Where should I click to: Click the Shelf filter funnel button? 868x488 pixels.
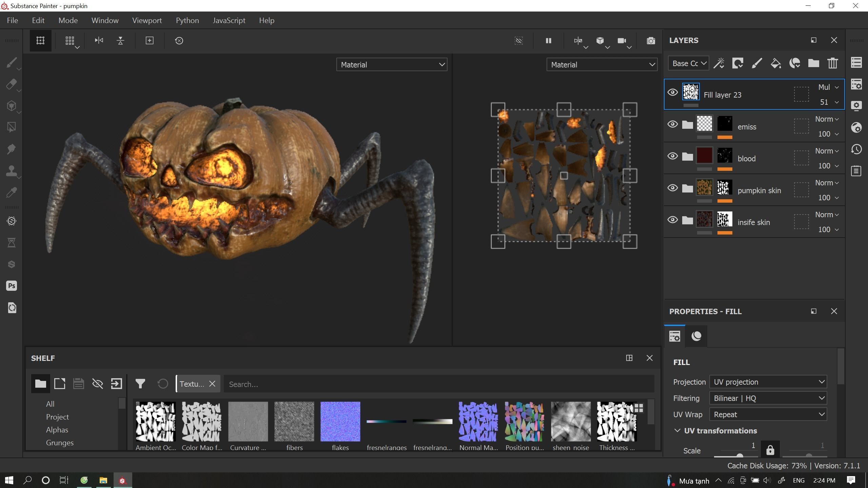click(140, 384)
